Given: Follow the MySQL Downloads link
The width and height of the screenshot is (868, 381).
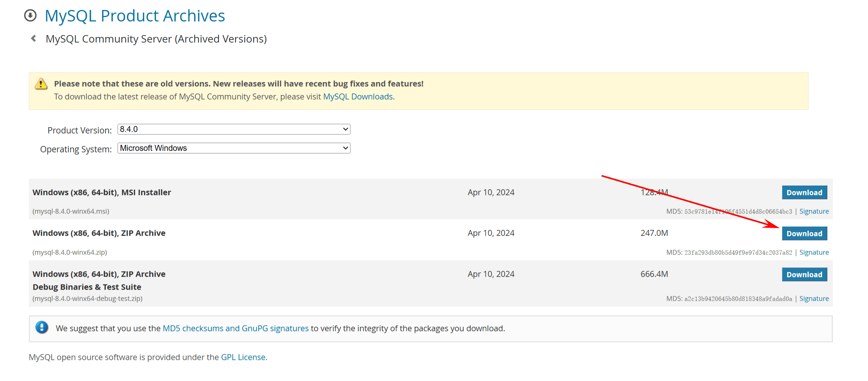Looking at the screenshot, I should click(x=358, y=97).
